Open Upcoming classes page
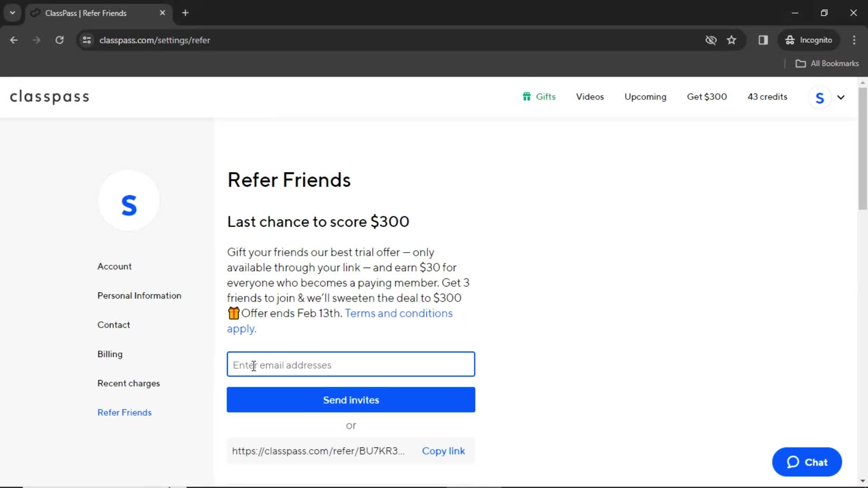 coord(645,97)
